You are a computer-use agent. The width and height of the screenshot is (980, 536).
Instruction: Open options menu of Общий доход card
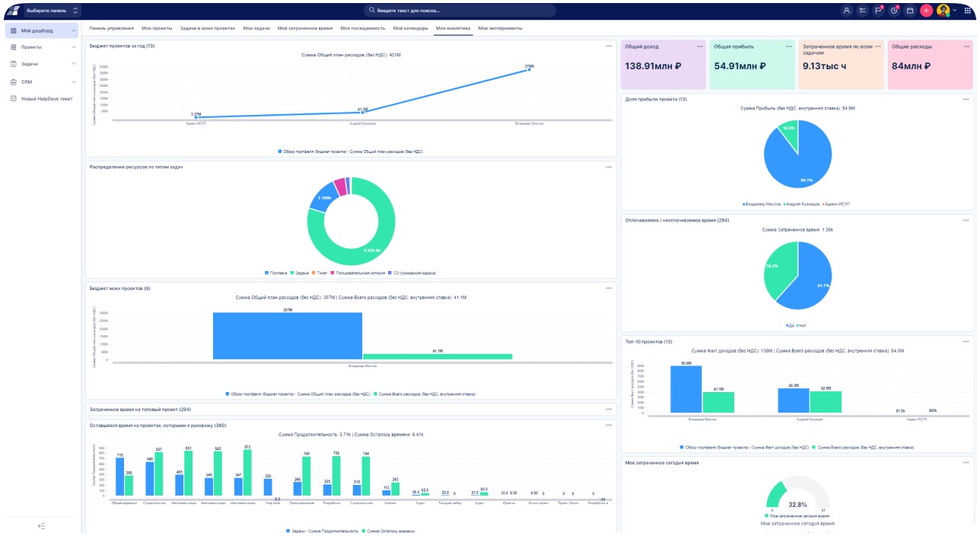[x=700, y=46]
